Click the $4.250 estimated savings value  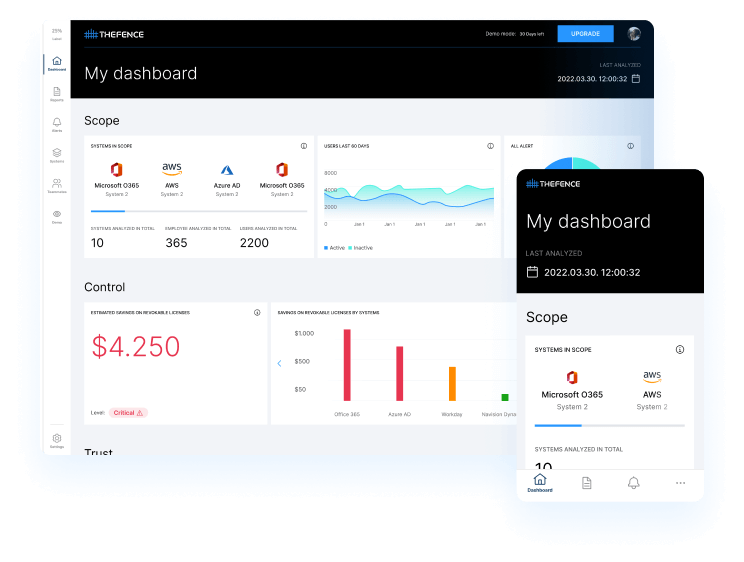[x=136, y=347]
